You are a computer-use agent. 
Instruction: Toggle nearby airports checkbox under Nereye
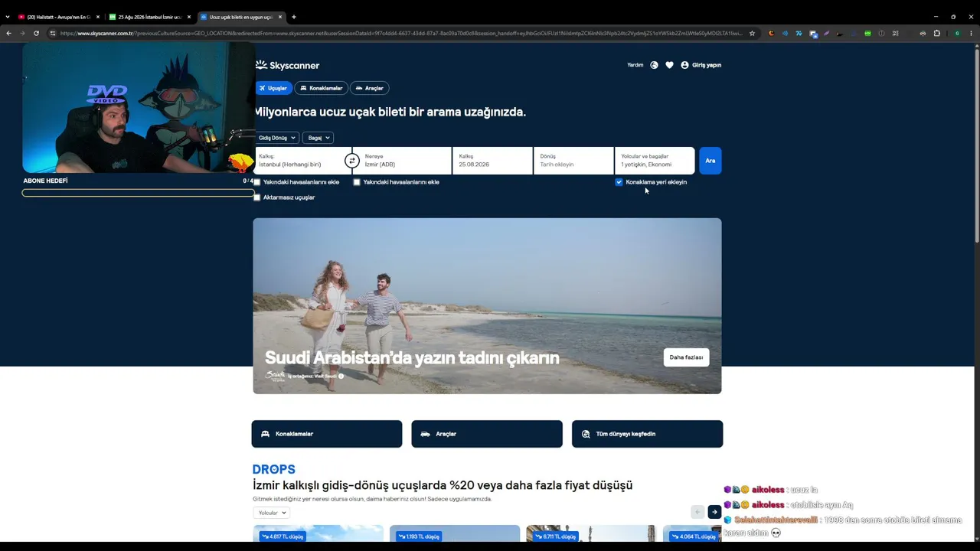click(x=357, y=182)
